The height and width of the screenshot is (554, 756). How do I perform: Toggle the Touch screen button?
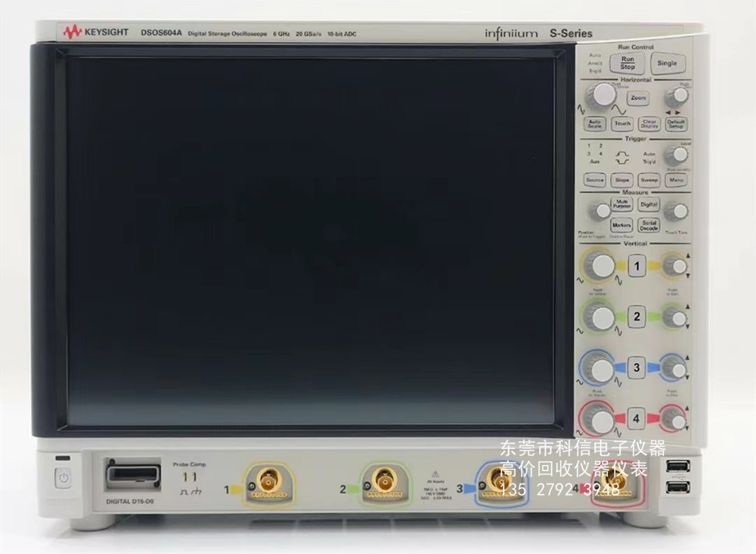coord(622,123)
